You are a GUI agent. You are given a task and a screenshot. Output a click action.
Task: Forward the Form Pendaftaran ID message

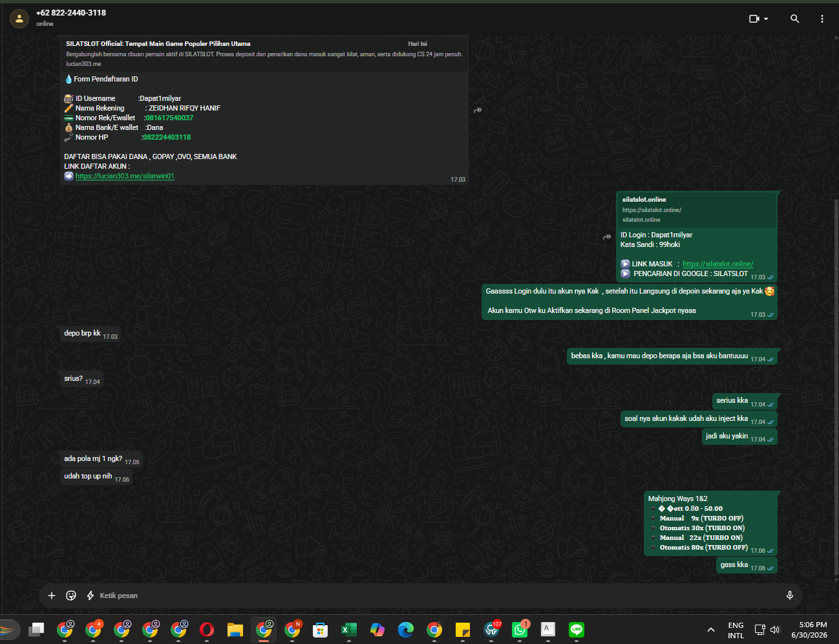(x=478, y=111)
